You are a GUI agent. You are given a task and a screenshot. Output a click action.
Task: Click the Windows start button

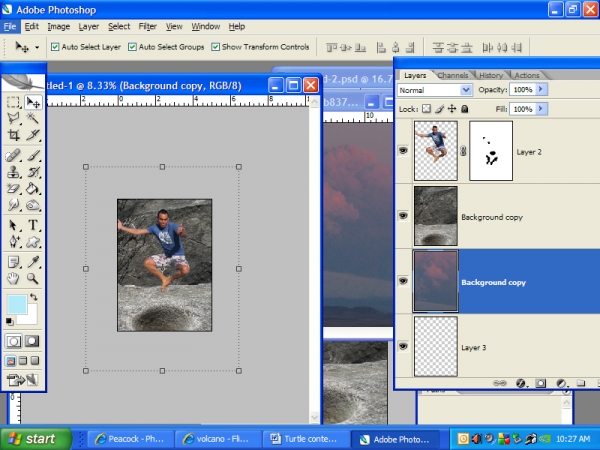click(x=36, y=439)
